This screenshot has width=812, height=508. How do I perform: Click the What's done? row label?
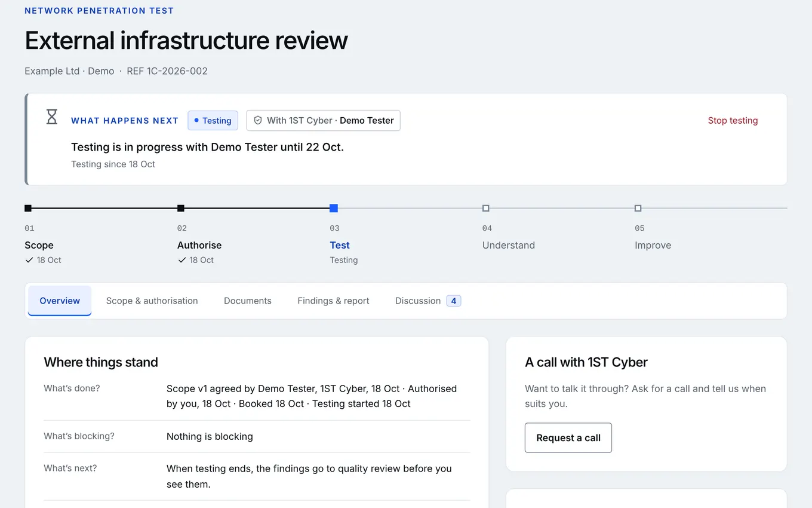point(72,388)
